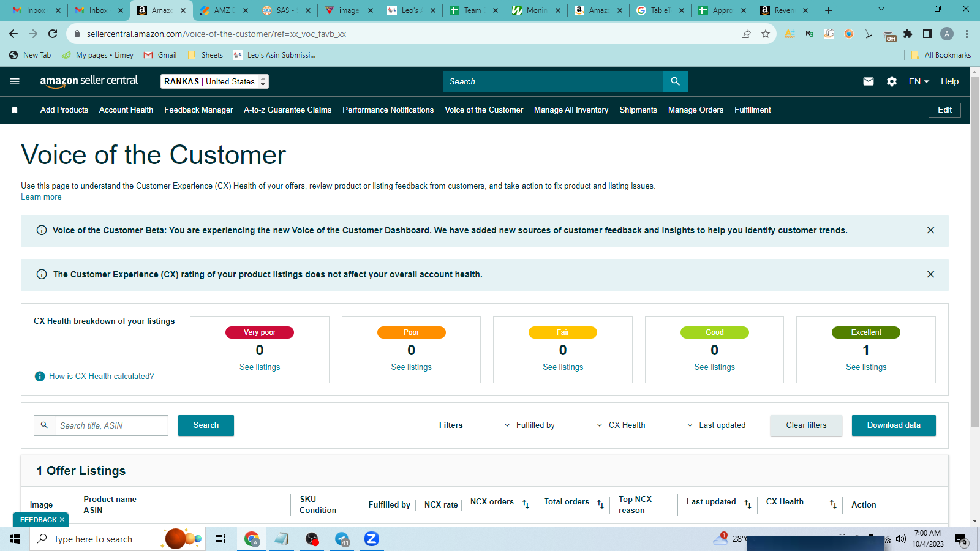Open Shipments menu item
Screen dimensions: 980x551
(638, 110)
